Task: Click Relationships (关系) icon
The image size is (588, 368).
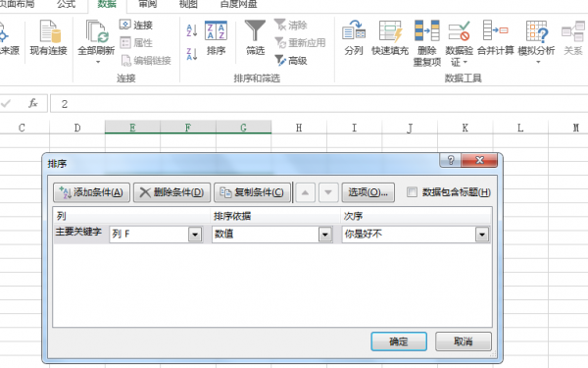Action: pyautogui.click(x=573, y=32)
